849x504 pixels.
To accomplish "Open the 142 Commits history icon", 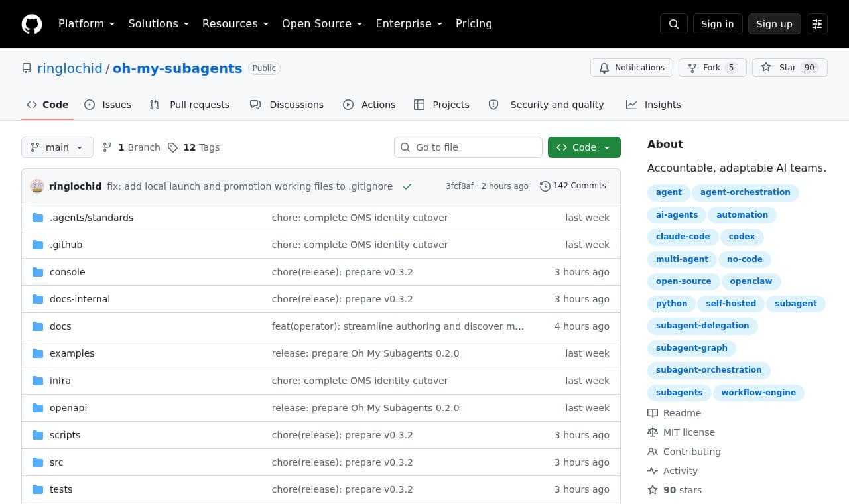I will click(x=545, y=186).
